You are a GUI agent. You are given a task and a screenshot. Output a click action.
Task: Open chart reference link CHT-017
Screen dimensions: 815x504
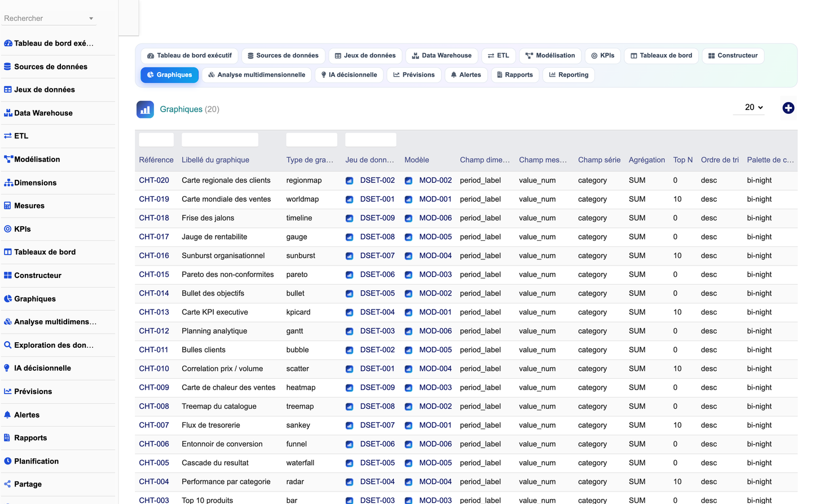154,237
